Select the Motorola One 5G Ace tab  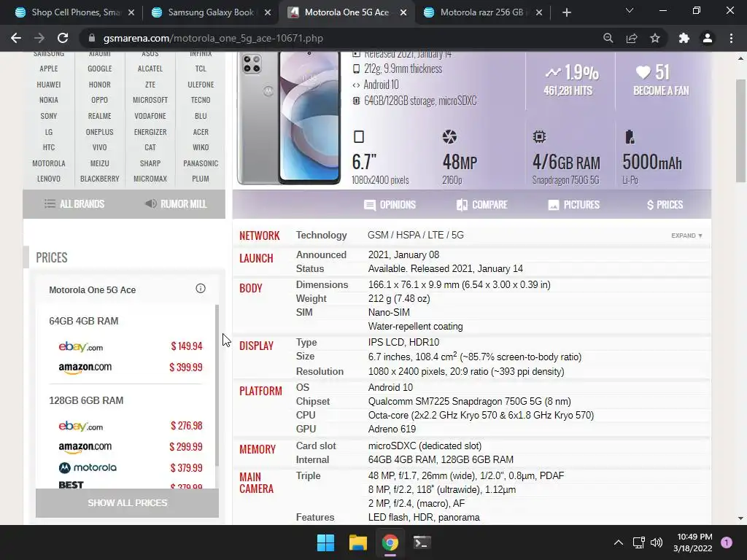347,12
